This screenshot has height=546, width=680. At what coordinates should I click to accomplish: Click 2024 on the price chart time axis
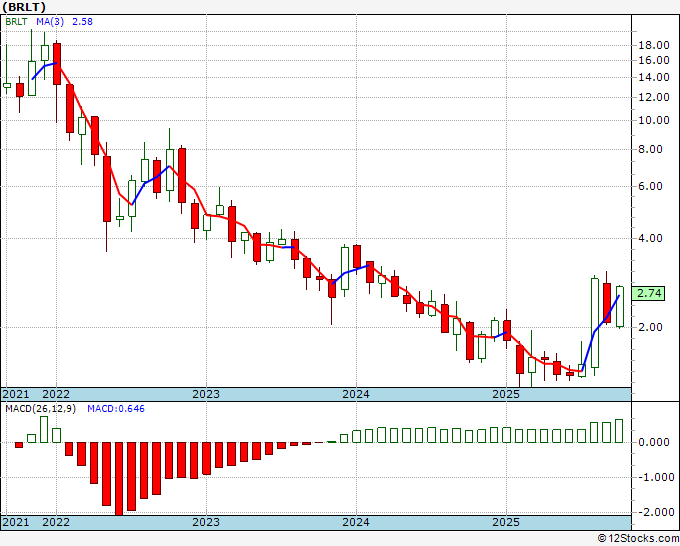356,394
